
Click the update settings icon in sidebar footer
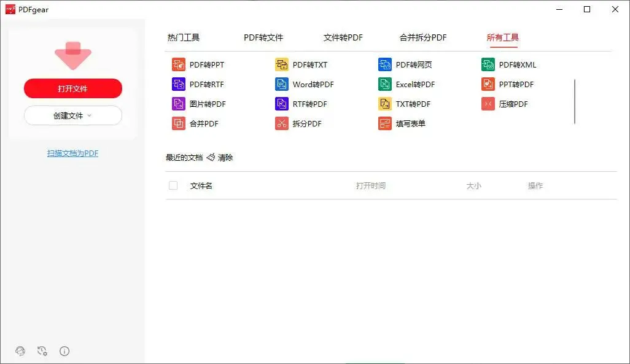tap(42, 351)
